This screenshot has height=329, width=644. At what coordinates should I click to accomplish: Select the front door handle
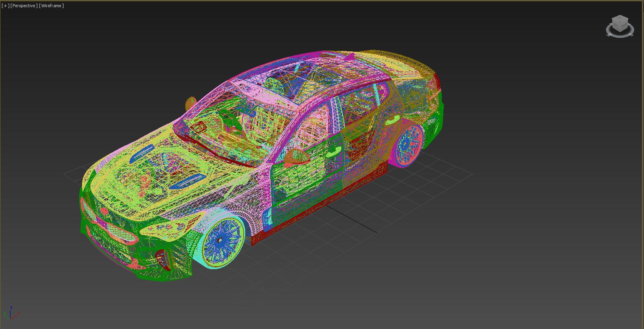point(333,152)
